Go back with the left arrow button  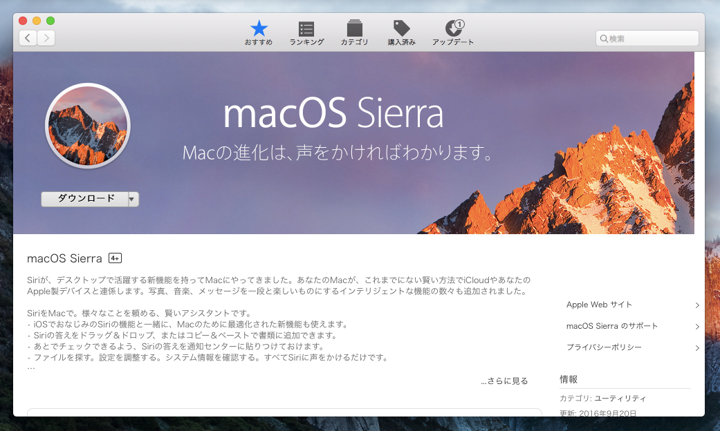coord(28,38)
